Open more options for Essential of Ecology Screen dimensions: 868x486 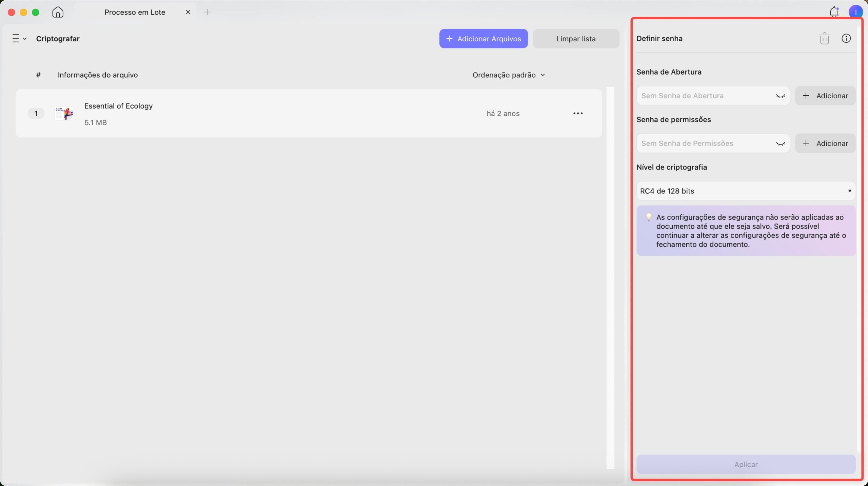pyautogui.click(x=578, y=113)
